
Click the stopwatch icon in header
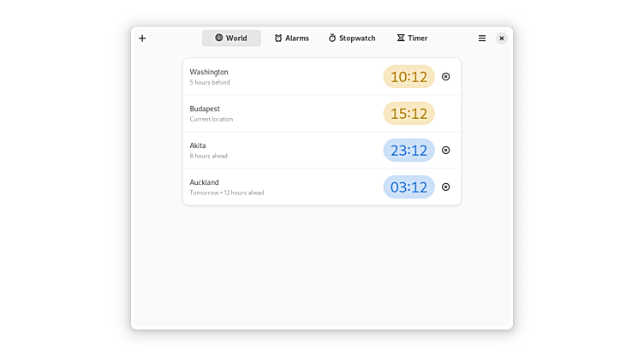pyautogui.click(x=332, y=39)
